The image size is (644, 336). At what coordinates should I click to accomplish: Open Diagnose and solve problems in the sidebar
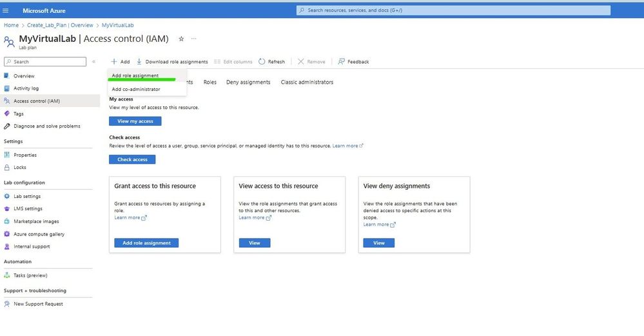47,126
